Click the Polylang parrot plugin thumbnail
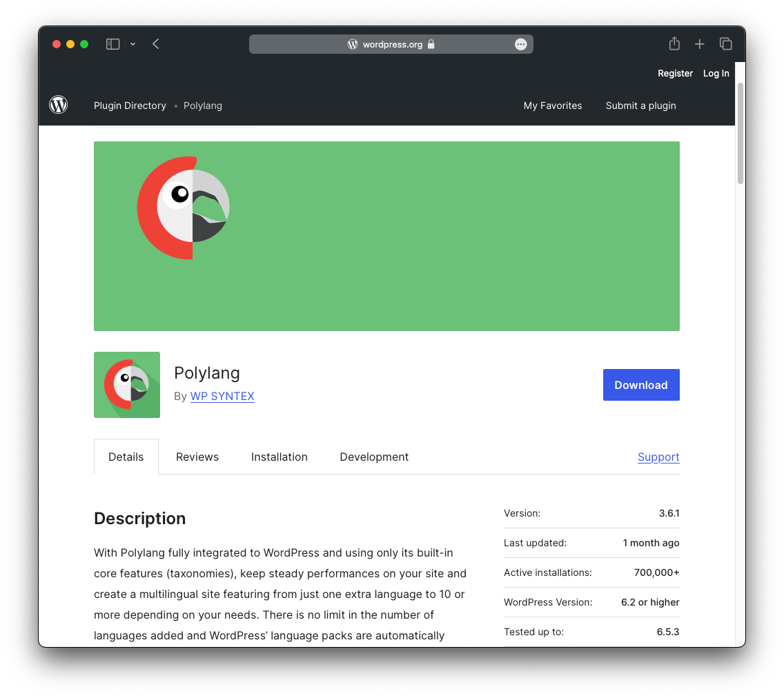The width and height of the screenshot is (784, 698). (127, 385)
